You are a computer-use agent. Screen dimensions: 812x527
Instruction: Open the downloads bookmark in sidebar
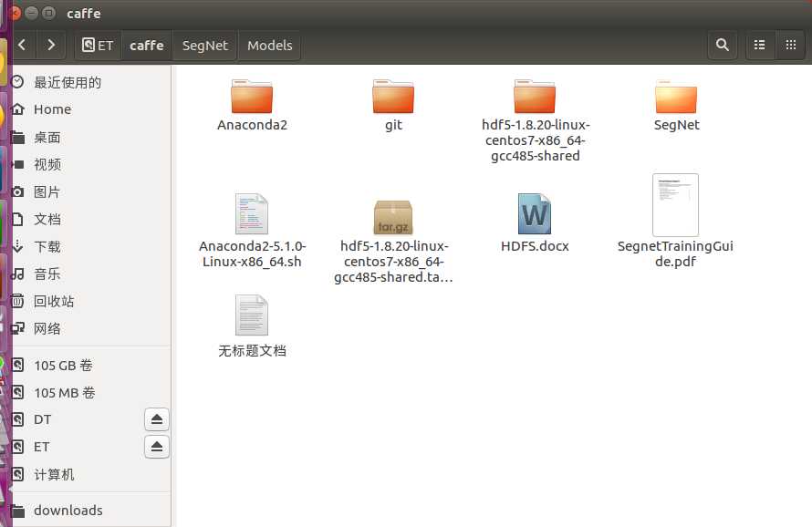[x=91, y=511]
